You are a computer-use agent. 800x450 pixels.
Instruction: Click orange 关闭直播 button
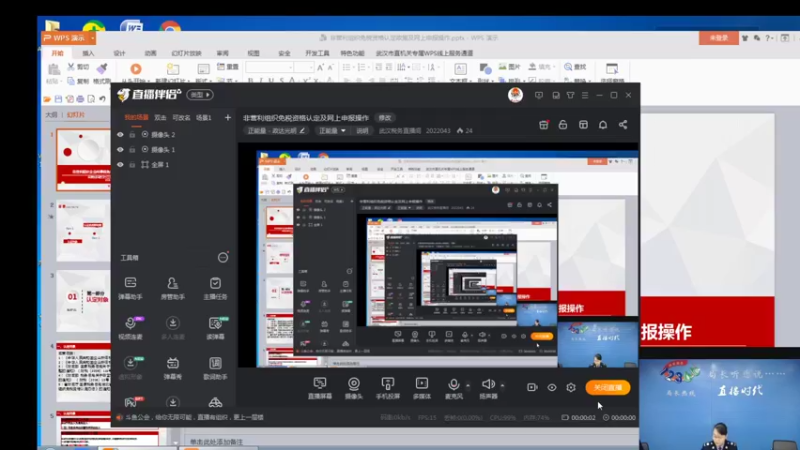point(608,387)
